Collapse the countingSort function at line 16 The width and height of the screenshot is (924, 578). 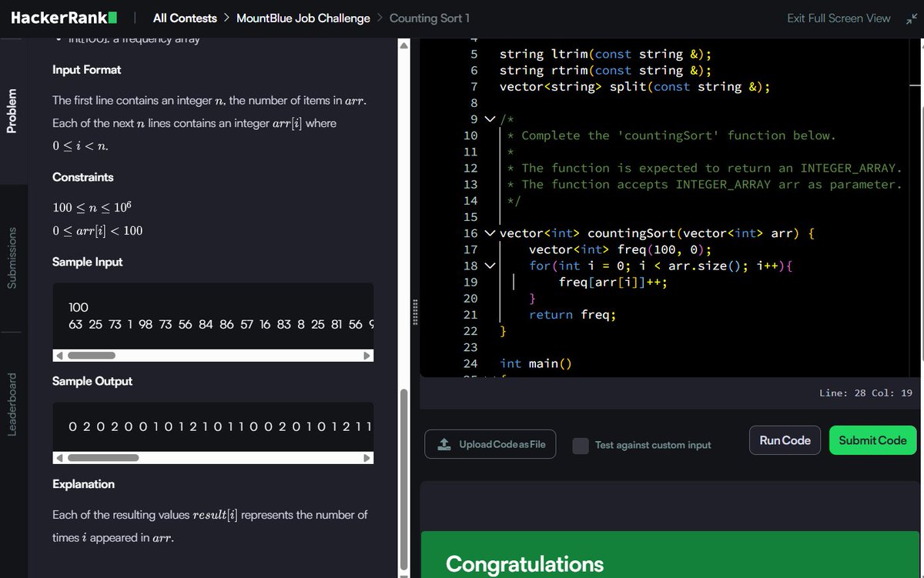(x=490, y=233)
